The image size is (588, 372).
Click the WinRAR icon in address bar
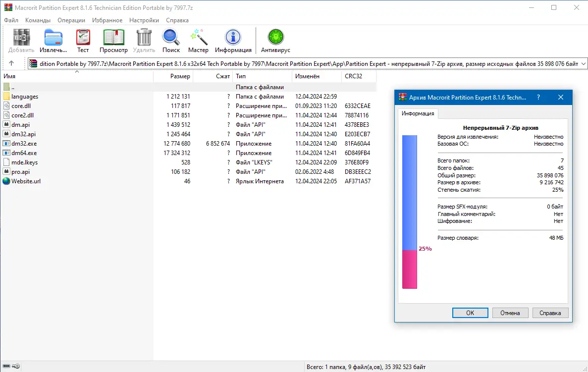(33, 64)
